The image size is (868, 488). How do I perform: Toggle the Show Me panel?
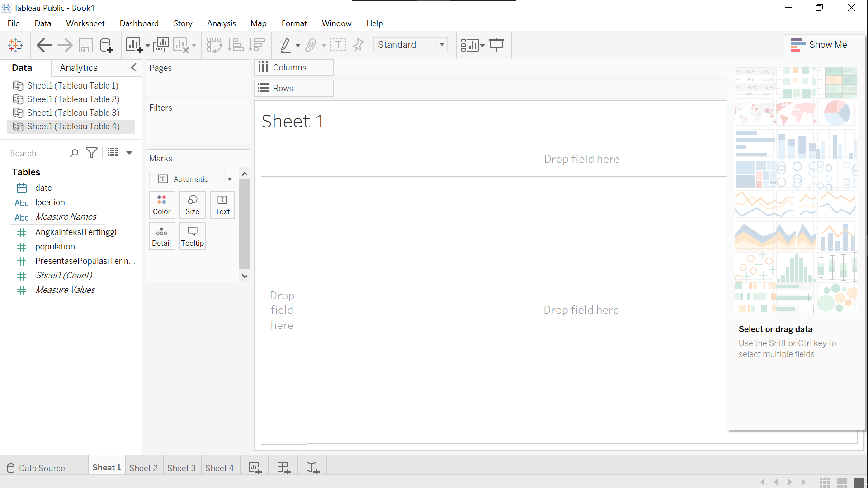(819, 45)
